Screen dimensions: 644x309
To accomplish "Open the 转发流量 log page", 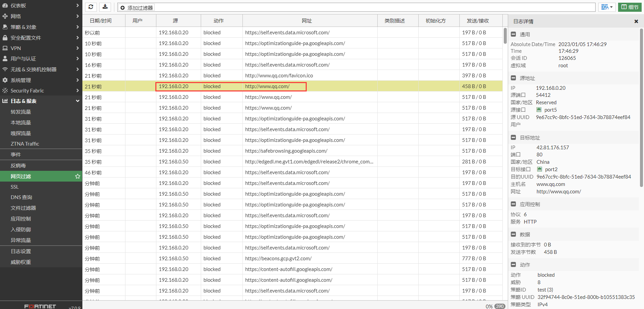I will point(21,112).
